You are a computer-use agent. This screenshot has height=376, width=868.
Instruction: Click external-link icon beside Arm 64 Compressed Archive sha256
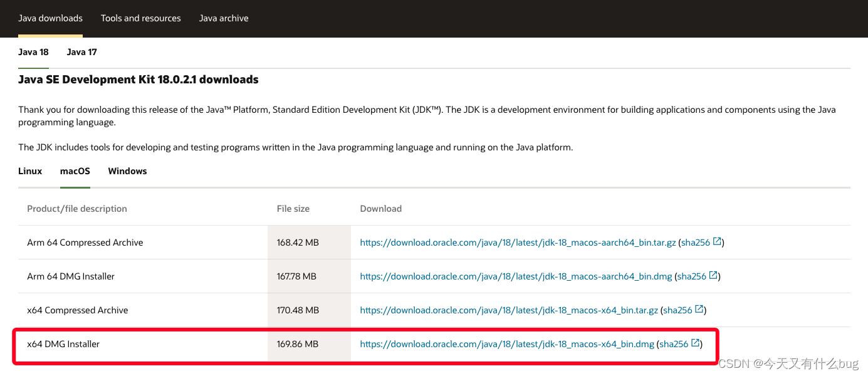point(718,242)
